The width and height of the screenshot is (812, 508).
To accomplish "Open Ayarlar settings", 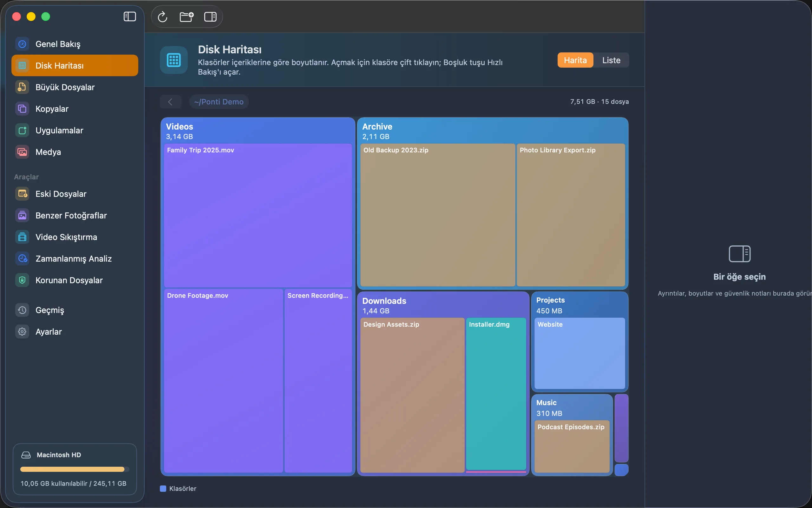I will point(75,331).
